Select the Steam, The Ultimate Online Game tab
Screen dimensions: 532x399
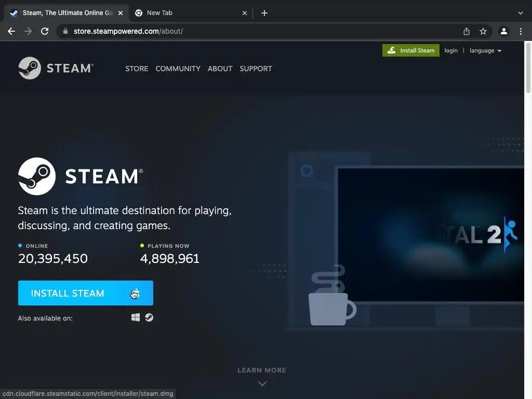coord(67,13)
